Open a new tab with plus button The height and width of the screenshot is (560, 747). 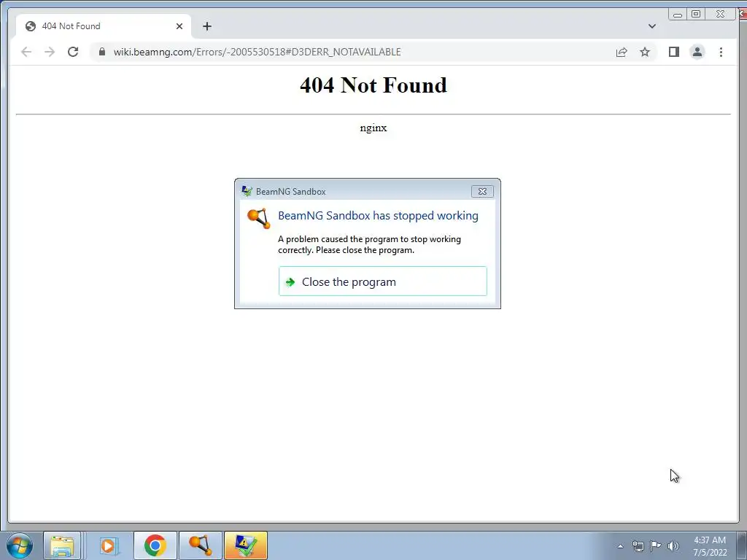(206, 26)
